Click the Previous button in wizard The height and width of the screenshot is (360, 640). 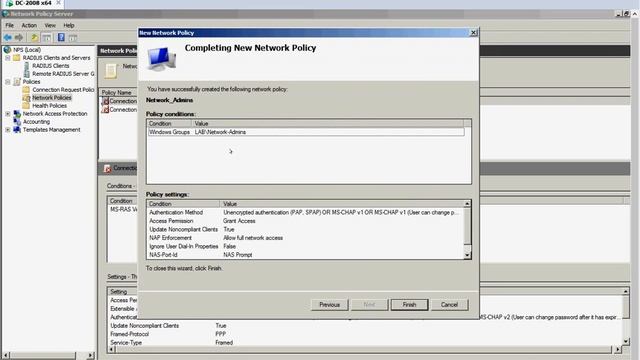point(329,305)
